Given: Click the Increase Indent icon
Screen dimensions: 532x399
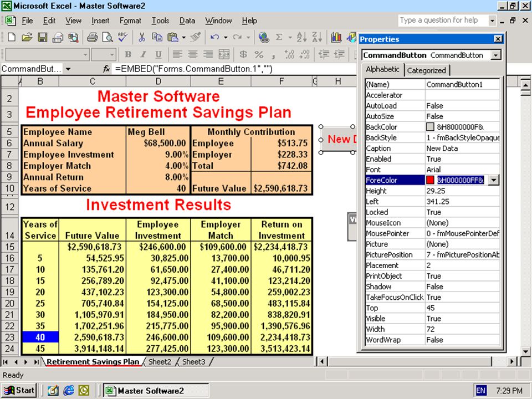Looking at the screenshot, I should point(340,54).
